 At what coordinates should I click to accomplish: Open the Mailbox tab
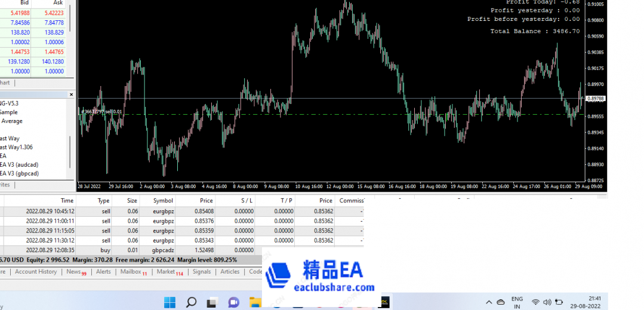pyautogui.click(x=131, y=272)
